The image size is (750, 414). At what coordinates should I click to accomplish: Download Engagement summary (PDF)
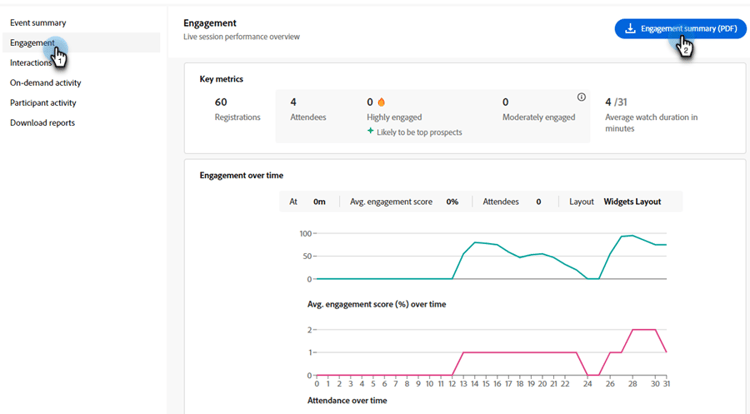pyautogui.click(x=680, y=29)
